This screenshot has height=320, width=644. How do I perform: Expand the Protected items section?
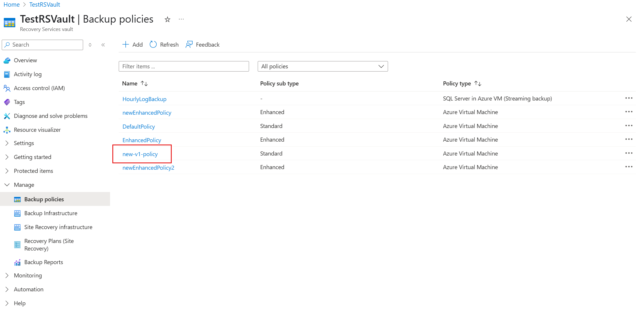click(7, 171)
